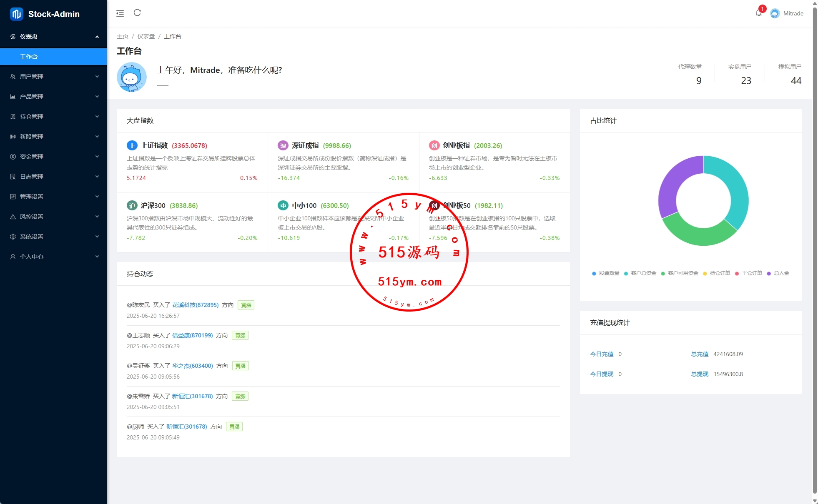Click the 上证指数 blue badge icon

tap(132, 145)
